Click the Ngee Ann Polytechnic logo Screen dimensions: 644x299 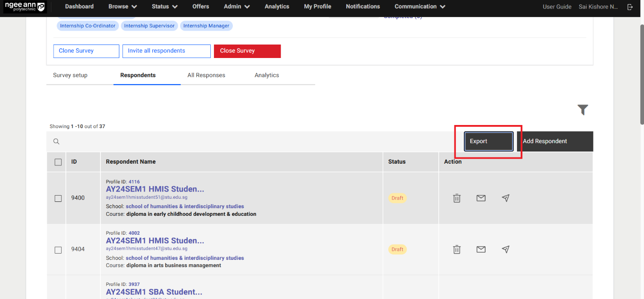[x=25, y=7]
